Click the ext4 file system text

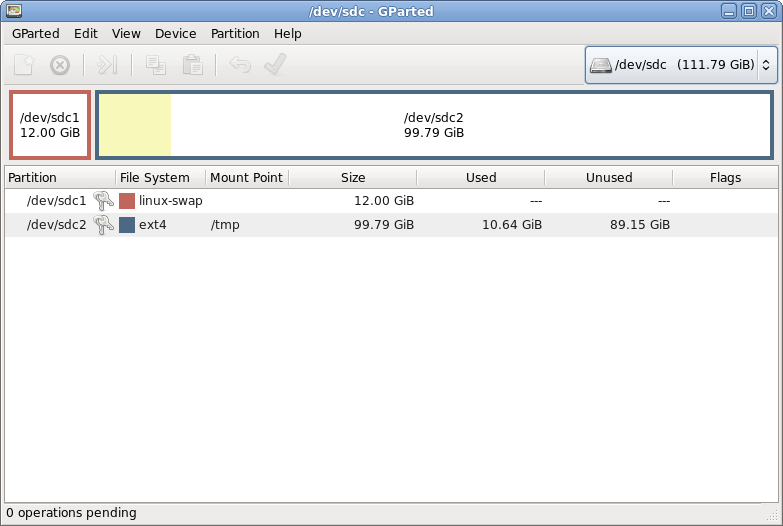point(153,225)
